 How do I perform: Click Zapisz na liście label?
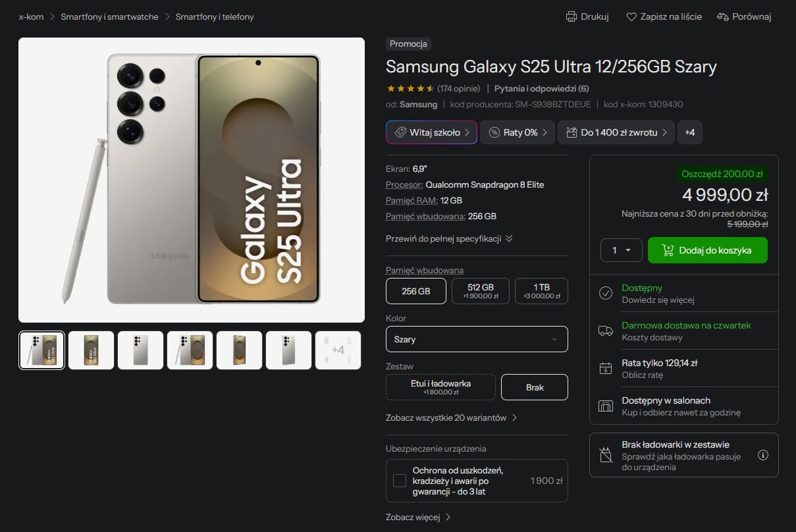(671, 16)
